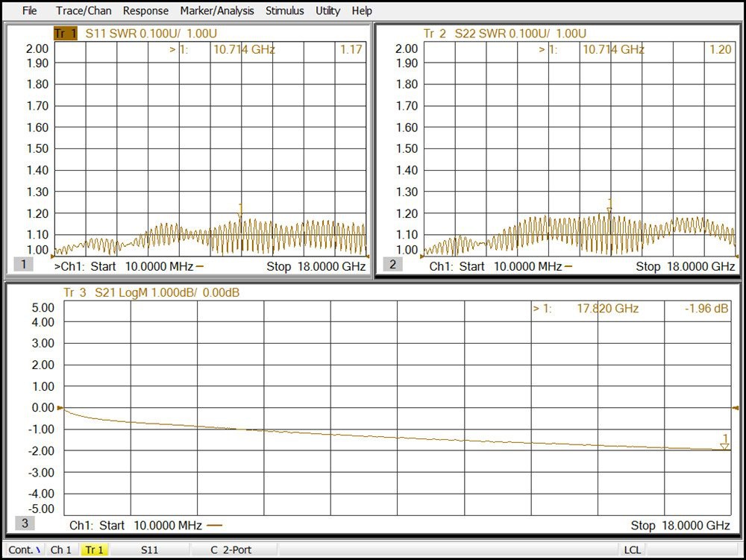Screen dimensions: 746x560
Task: Open the Response menu
Action: 145,10
